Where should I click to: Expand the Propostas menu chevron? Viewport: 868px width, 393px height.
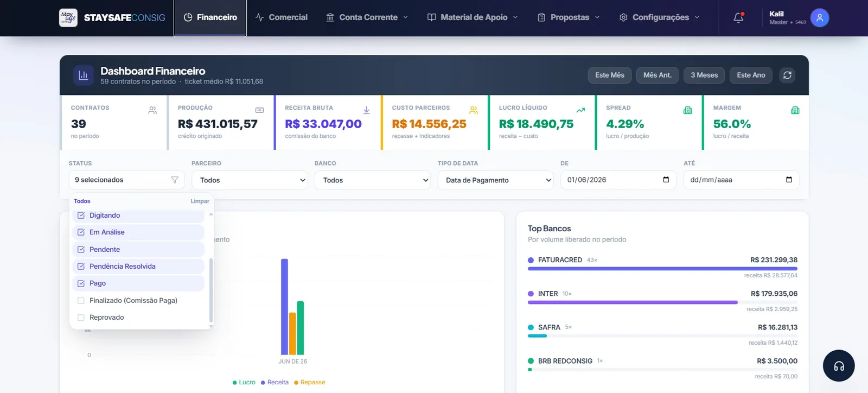pos(597,17)
